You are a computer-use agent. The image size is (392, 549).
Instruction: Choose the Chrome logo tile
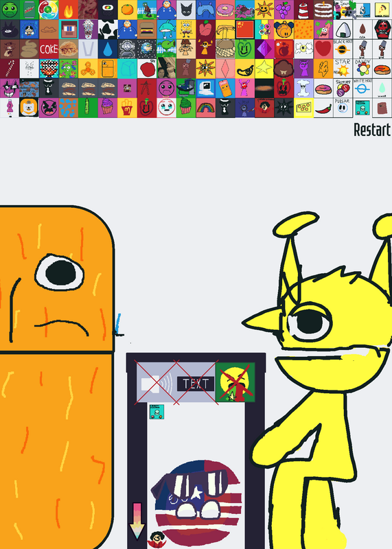[x=49, y=10]
